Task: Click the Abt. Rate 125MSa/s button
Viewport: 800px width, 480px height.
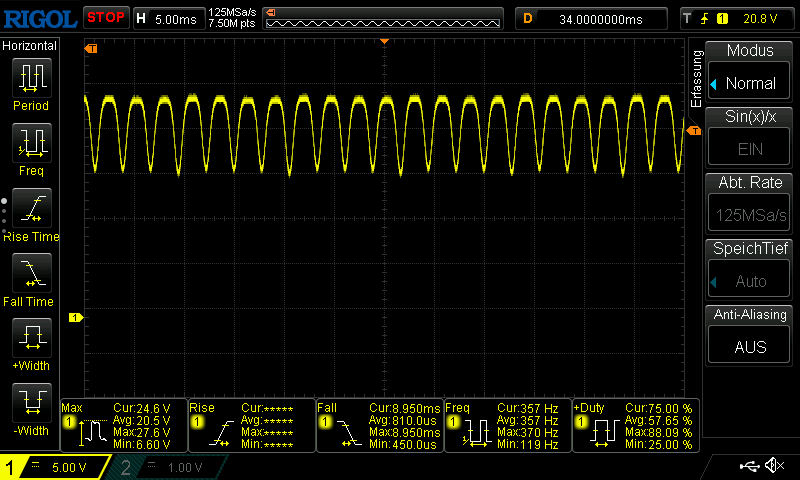Action: [750, 214]
